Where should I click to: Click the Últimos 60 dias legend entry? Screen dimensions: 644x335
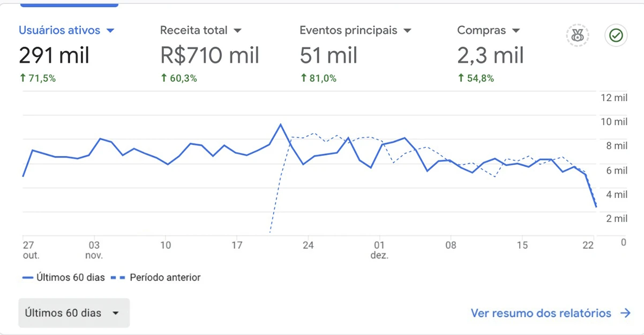point(63,278)
